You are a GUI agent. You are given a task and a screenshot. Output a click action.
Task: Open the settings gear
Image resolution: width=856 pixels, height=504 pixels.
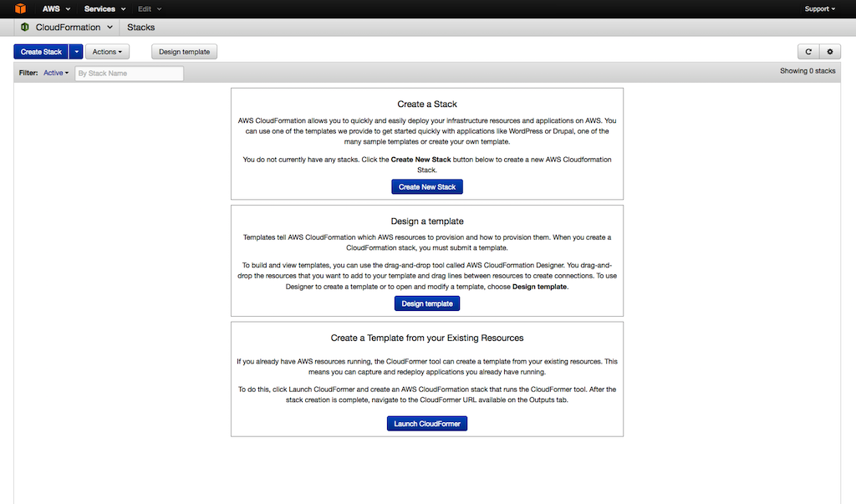pyautogui.click(x=830, y=52)
